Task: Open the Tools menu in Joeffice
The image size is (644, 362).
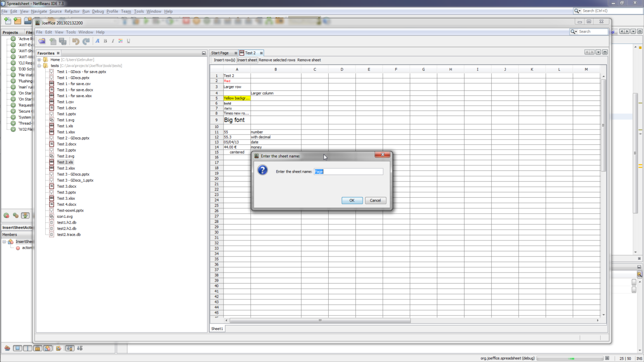Action: (x=70, y=32)
